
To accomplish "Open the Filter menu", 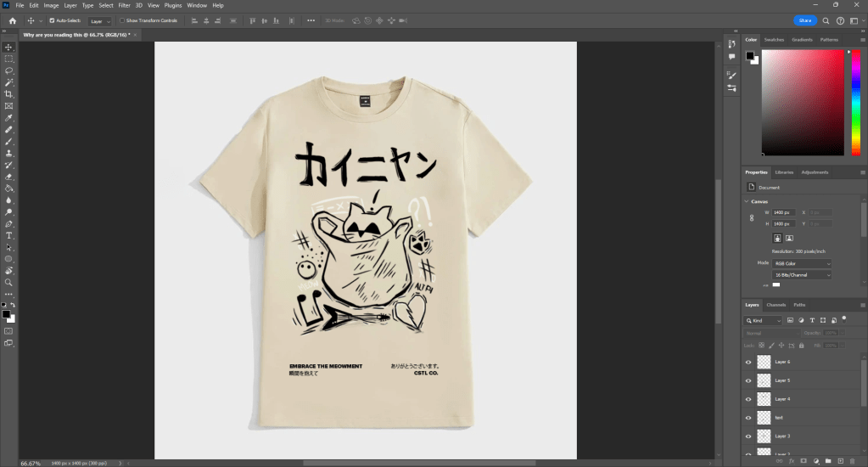I will (124, 5).
